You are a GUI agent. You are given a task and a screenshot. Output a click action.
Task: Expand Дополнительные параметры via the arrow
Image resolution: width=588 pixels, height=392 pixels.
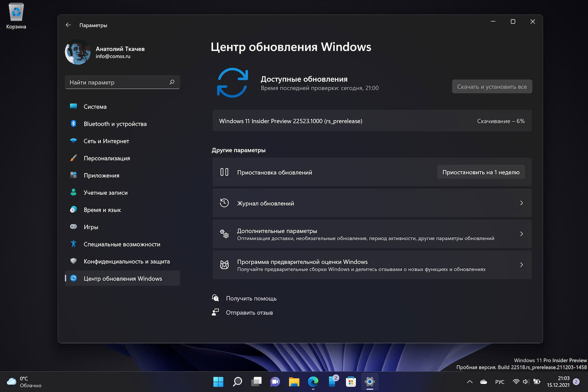521,234
